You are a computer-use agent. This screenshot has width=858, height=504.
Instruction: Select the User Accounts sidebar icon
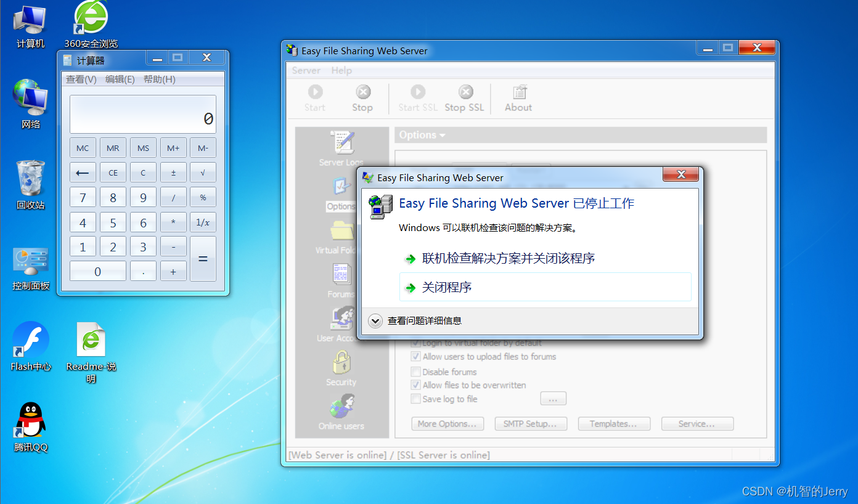pyautogui.click(x=341, y=319)
